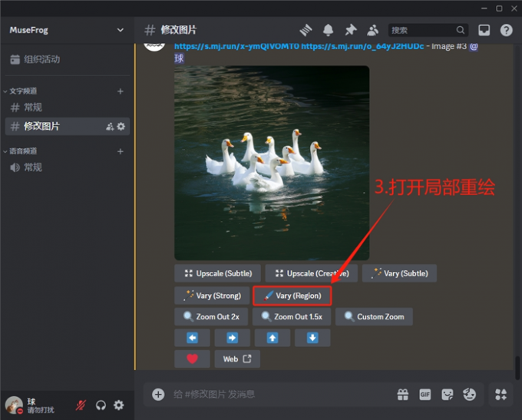
Task: Open 组织活动 events
Action: click(x=67, y=60)
